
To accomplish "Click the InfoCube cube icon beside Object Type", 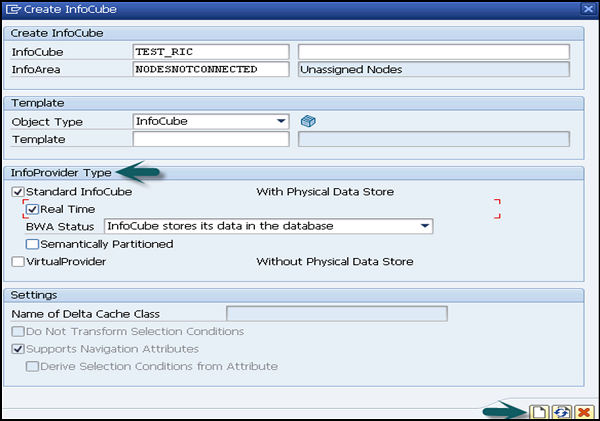I will 309,121.
